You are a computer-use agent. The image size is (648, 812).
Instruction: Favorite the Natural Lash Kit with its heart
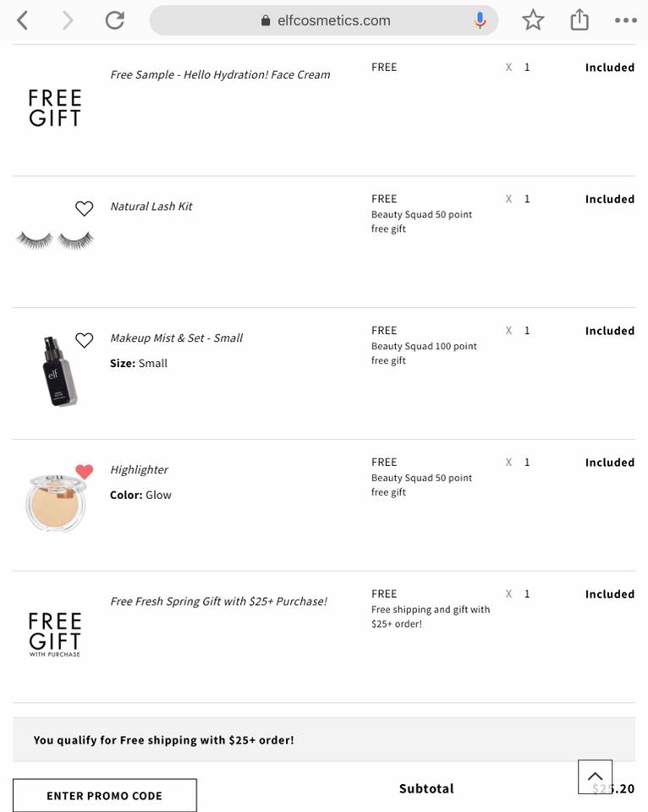[85, 208]
